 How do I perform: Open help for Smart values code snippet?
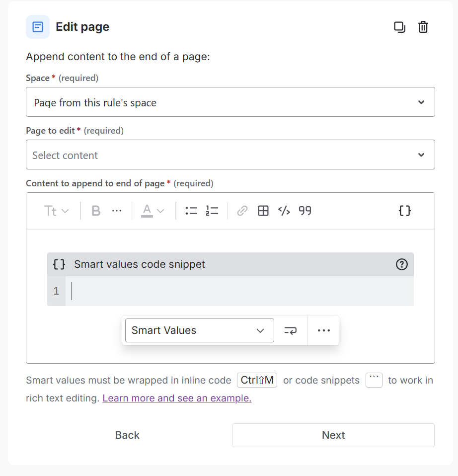pos(402,264)
